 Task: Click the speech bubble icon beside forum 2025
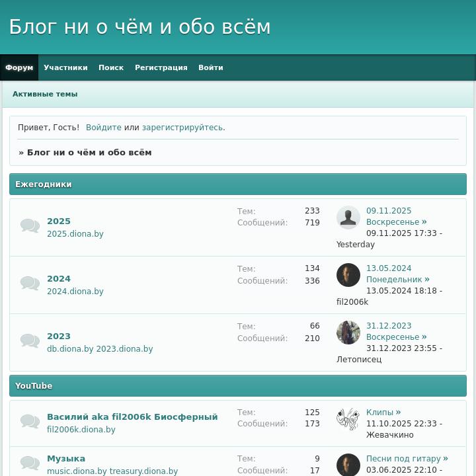30,226
